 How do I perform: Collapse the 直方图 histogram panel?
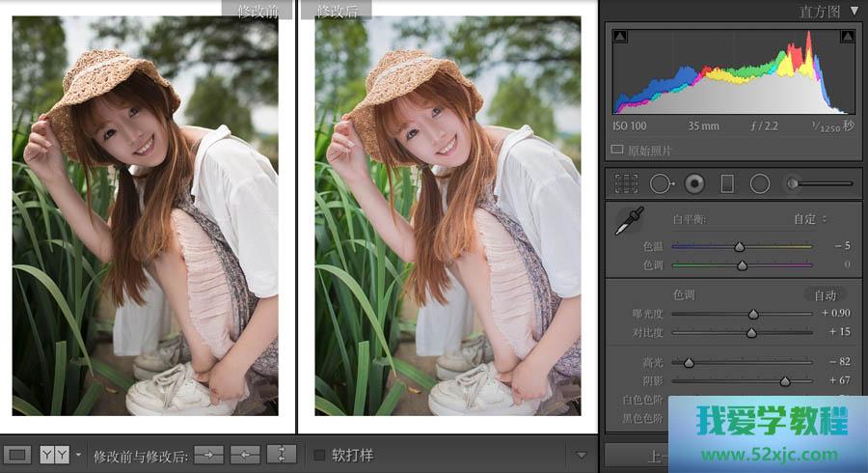pos(854,12)
